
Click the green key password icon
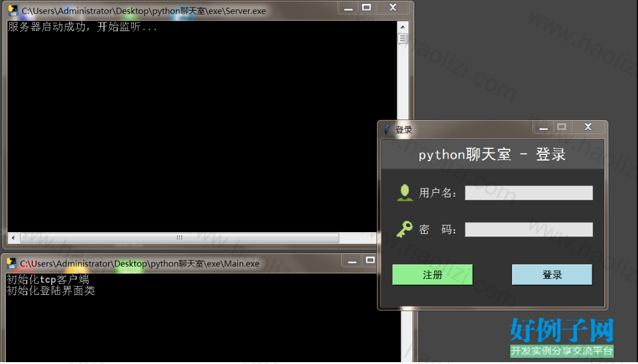404,229
